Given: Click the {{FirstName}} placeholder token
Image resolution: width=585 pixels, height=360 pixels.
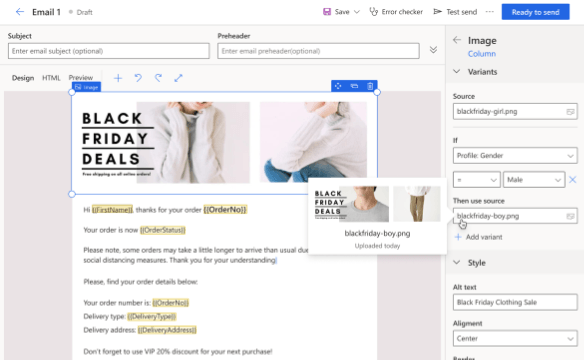Looking at the screenshot, I should point(112,210).
